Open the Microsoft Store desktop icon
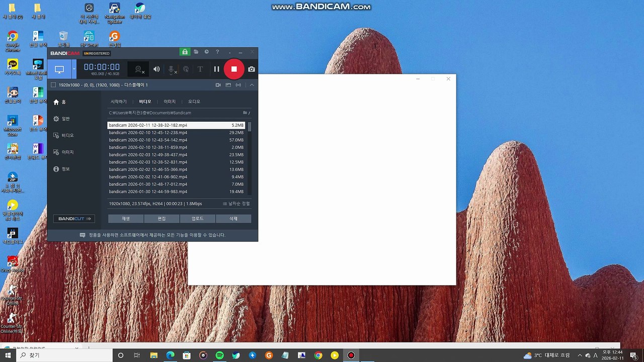Screen dimensions: 644x362 13,126
